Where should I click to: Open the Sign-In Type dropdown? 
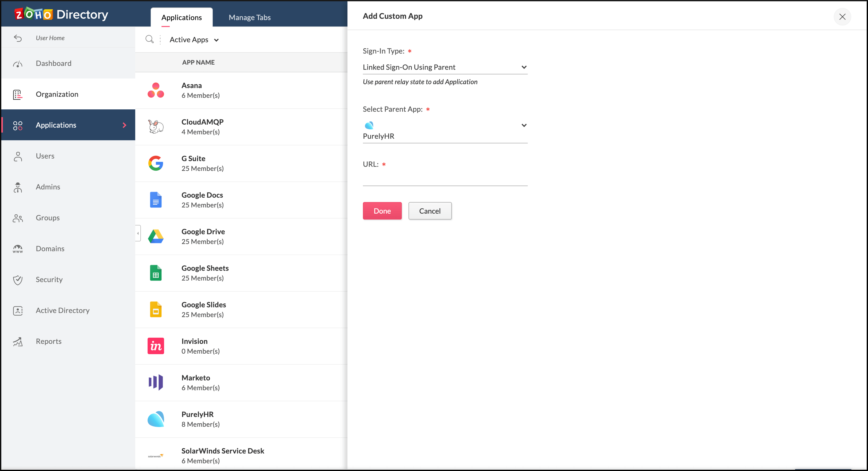coord(445,67)
